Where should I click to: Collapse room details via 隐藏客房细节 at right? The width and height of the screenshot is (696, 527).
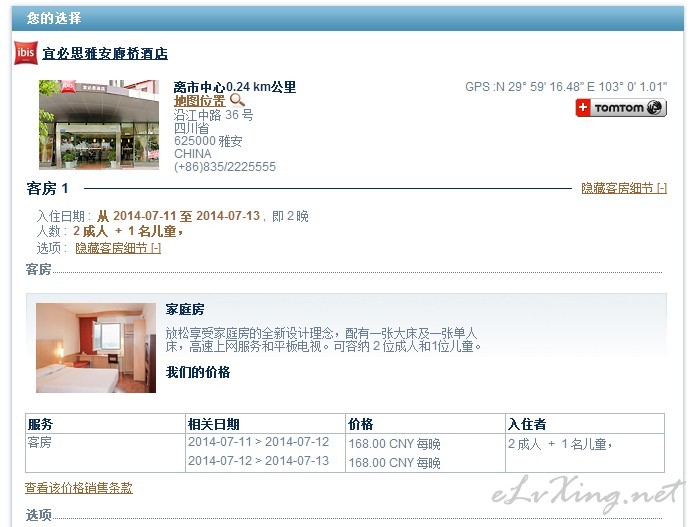tap(624, 188)
